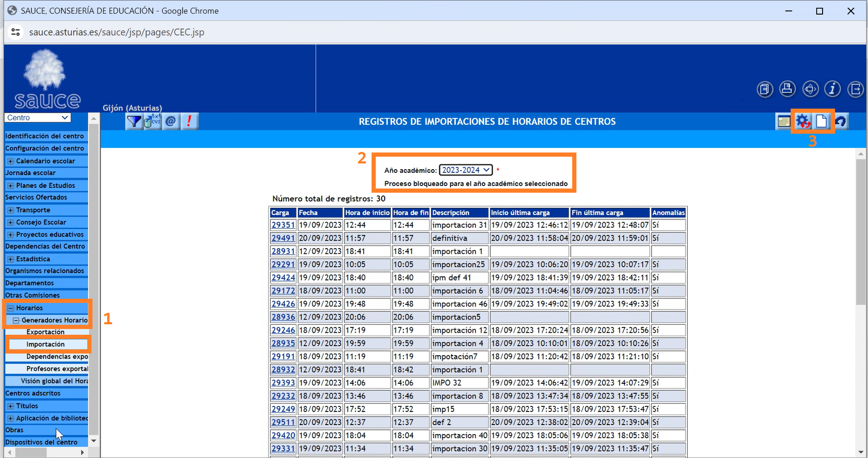Click the Descripción column header
868x458 pixels.
tap(459, 213)
